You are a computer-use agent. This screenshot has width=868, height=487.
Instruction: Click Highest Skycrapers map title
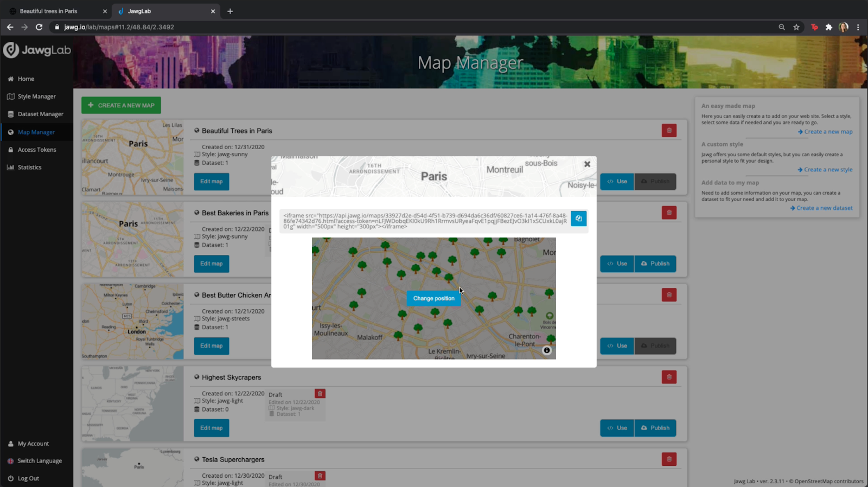coord(232,377)
